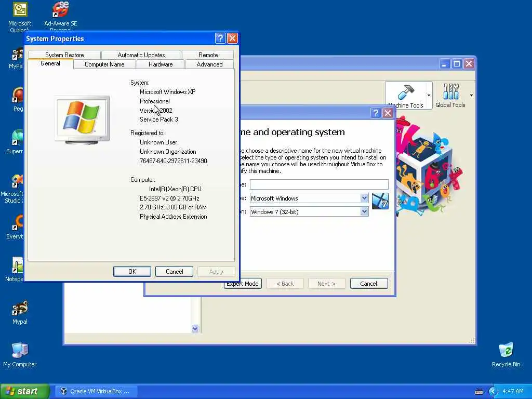The width and height of the screenshot is (532, 399).
Task: Click the Microsoft Windows XP text
Action: click(168, 92)
